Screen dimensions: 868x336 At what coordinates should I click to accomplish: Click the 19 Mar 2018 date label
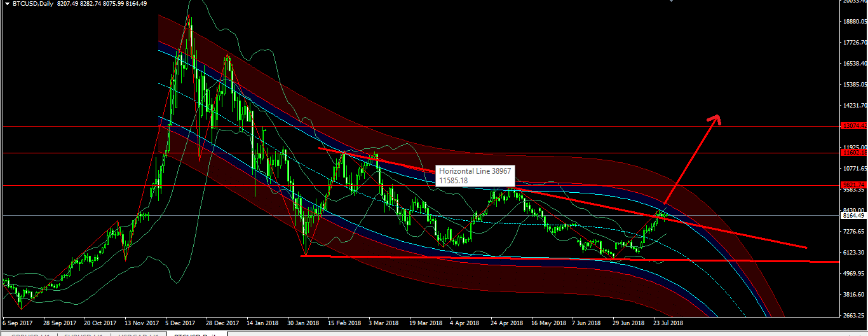426,323
